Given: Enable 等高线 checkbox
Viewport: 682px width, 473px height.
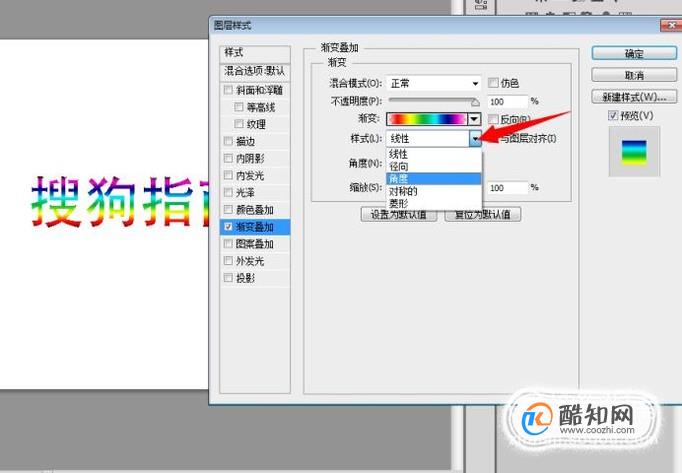Looking at the screenshot, I should (x=239, y=107).
